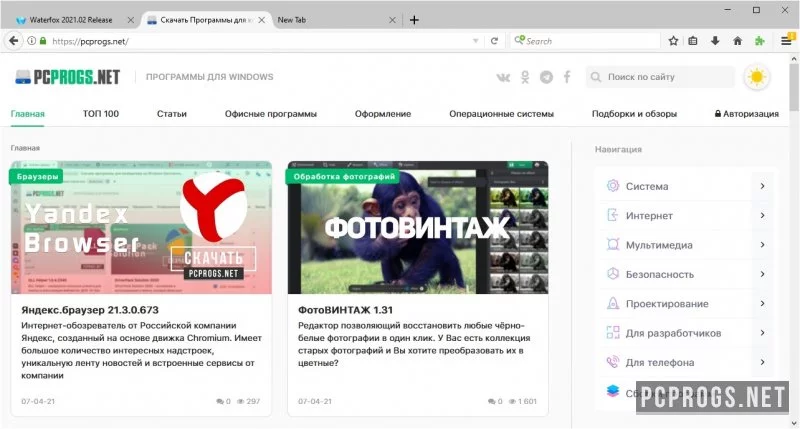
Task: Expand the Для разработчиков category chevron
Action: tap(762, 333)
